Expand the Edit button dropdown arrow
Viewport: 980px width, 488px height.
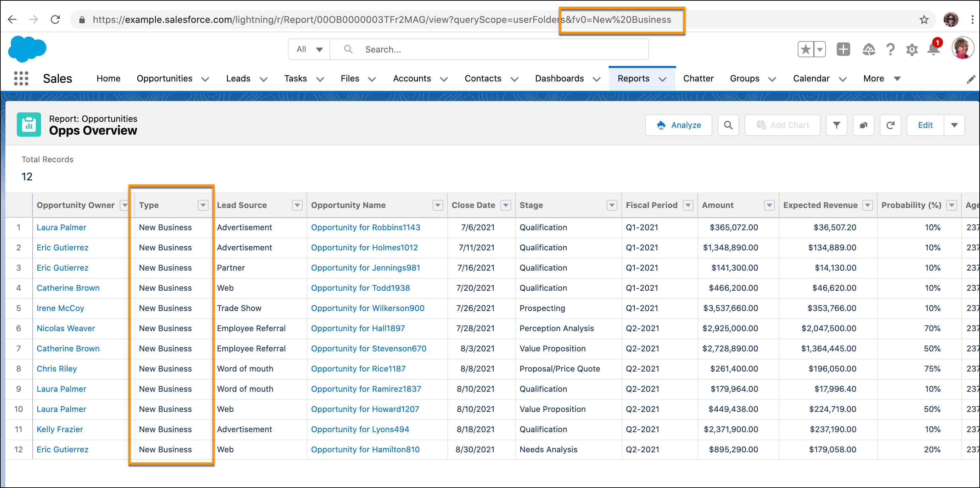954,125
